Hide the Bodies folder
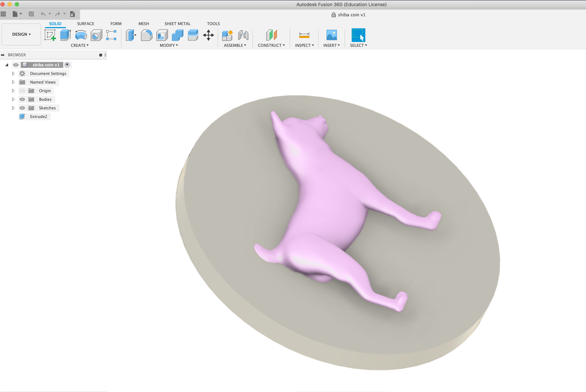The height and width of the screenshot is (392, 586). coord(22,100)
